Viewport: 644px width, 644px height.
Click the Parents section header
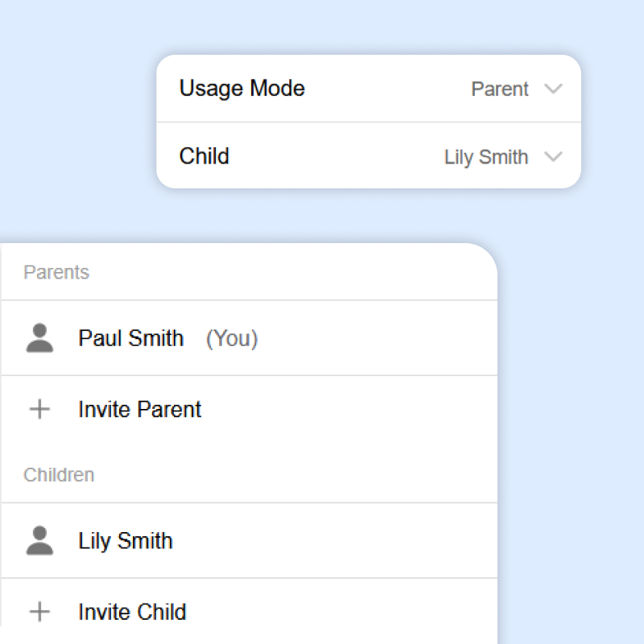56,272
